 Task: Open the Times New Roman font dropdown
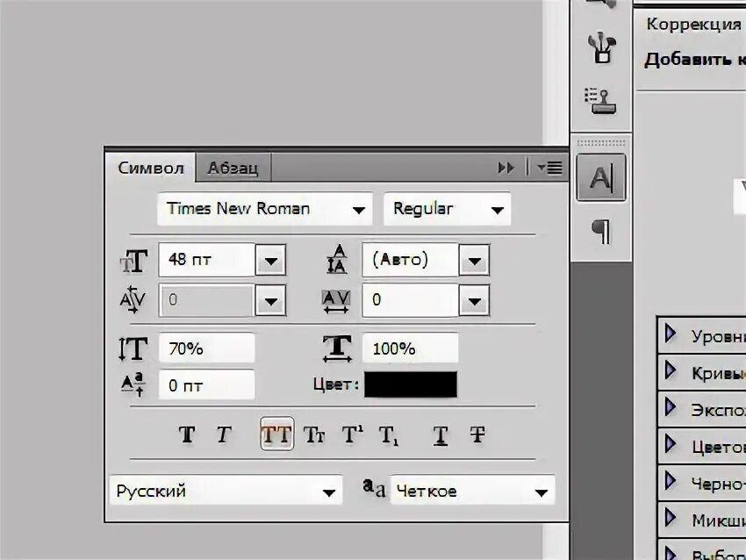tap(358, 210)
